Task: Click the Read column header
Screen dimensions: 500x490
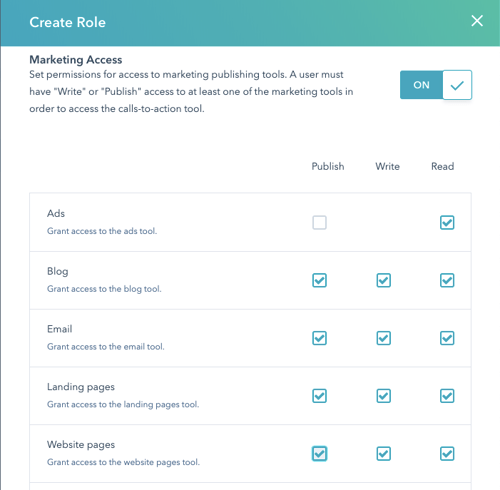Action: click(x=443, y=166)
